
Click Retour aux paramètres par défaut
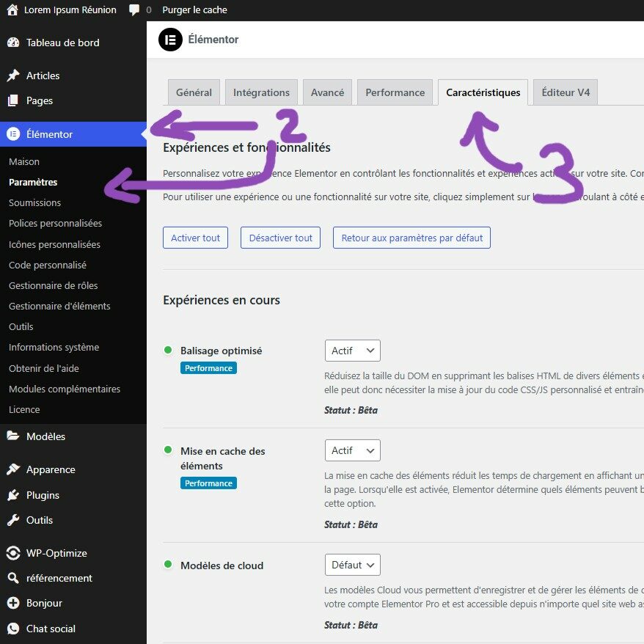pos(412,238)
